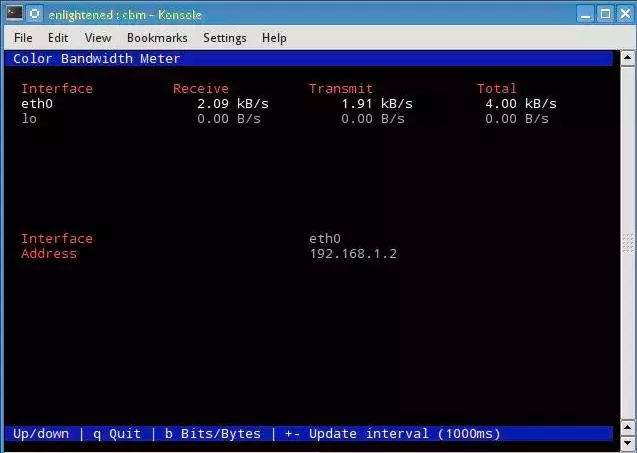Click the Receive column header
This screenshot has height=453, width=637.
(x=200, y=89)
